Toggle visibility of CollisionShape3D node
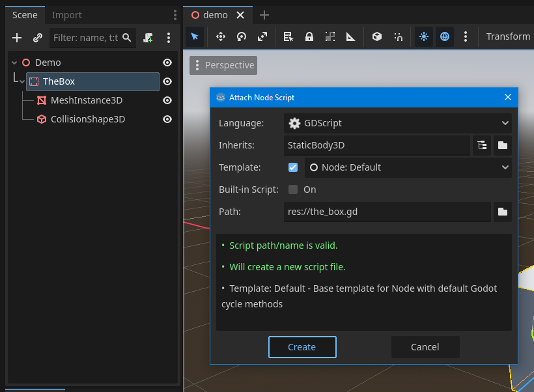The height and width of the screenshot is (392, 534). coord(167,119)
